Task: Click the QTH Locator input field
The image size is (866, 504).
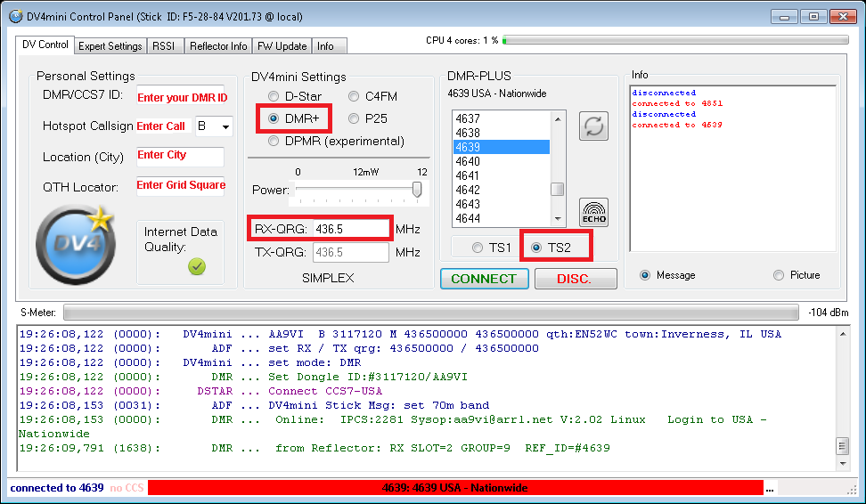Action: pos(181,186)
